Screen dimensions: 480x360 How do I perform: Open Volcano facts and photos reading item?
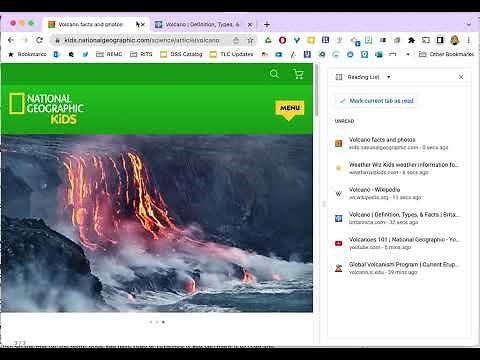(x=399, y=143)
